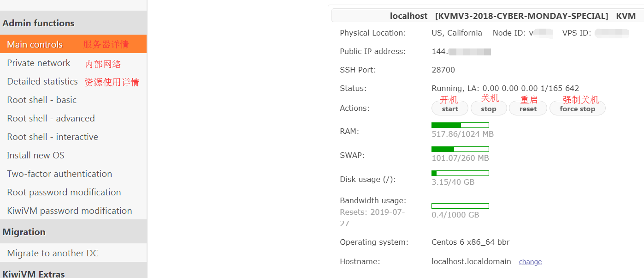Viewport: 644px width, 278px height.
Task: Open Root shell - advanced
Action: 73,118
